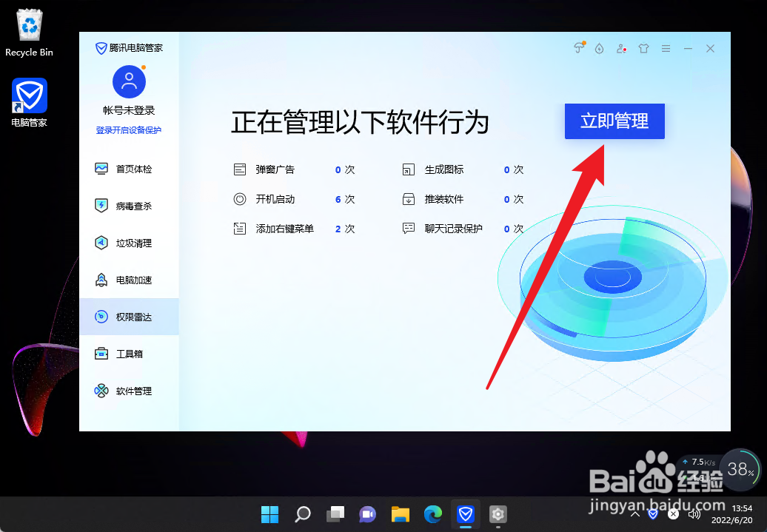Image resolution: width=767 pixels, height=532 pixels.
Task: Open 工具箱 in sidebar
Action: (x=129, y=354)
